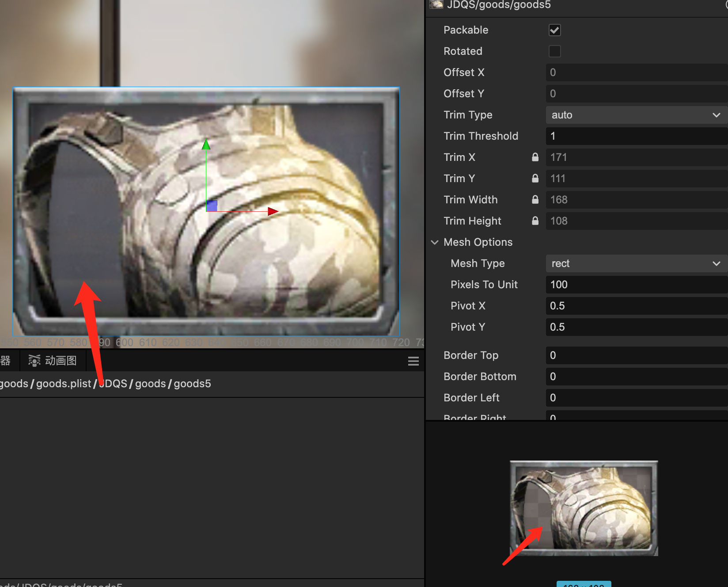
Task: Click the Packable label text
Action: pos(466,30)
